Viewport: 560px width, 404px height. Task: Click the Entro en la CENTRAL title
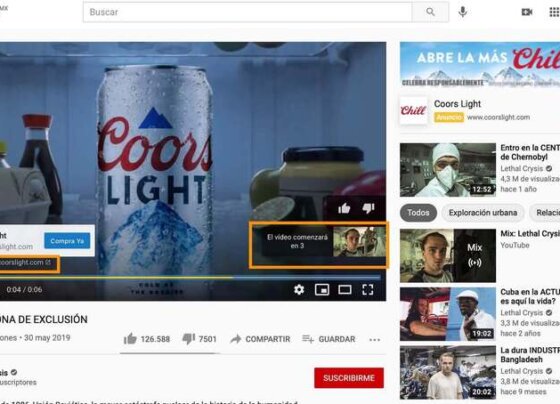(x=530, y=152)
